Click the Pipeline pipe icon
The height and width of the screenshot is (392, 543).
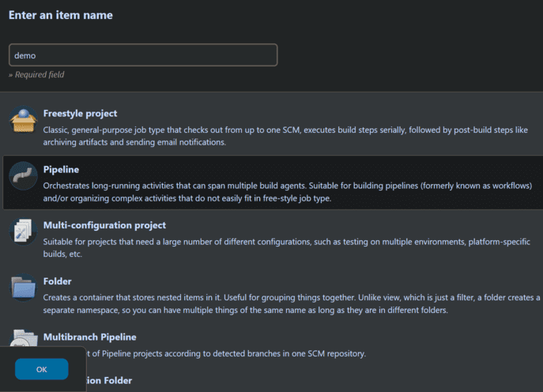[x=23, y=175]
